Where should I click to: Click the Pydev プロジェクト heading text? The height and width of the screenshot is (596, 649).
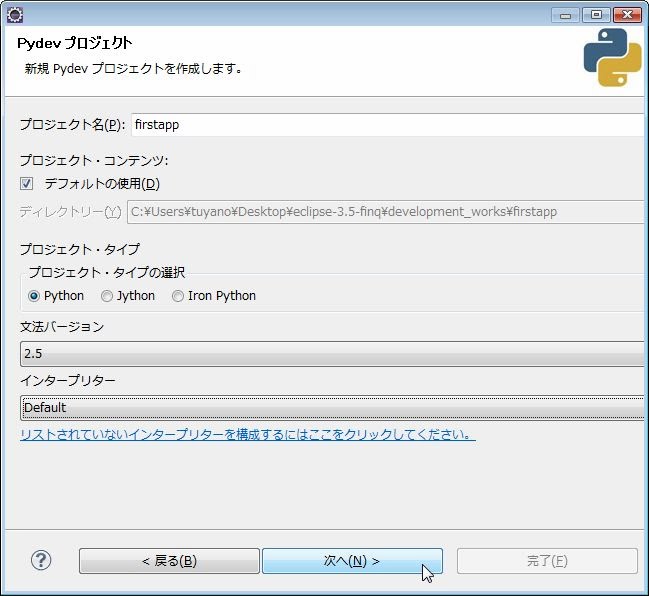point(75,43)
